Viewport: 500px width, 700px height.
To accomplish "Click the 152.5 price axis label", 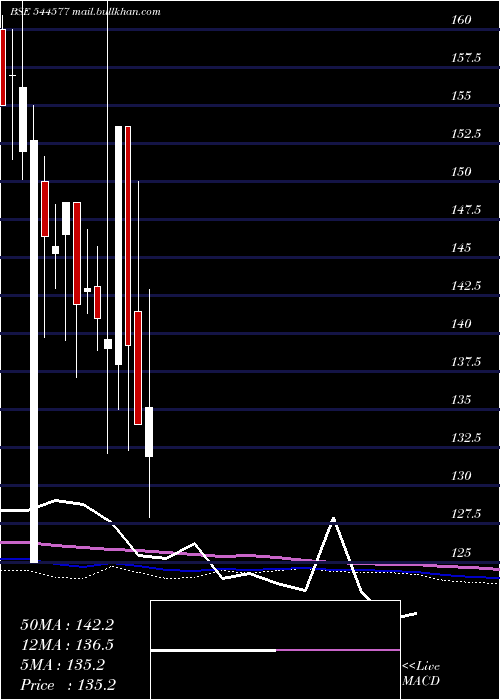I will [x=466, y=133].
